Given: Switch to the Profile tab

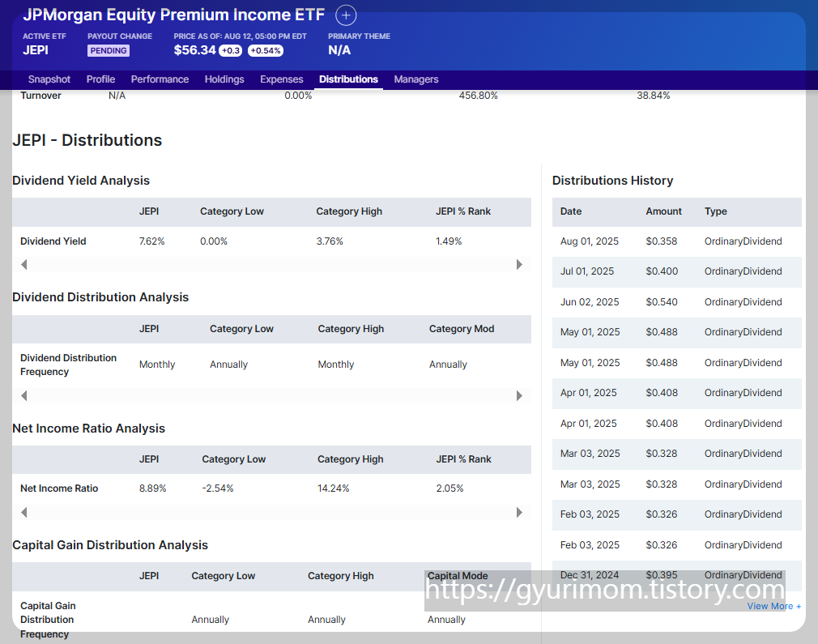Looking at the screenshot, I should 100,79.
